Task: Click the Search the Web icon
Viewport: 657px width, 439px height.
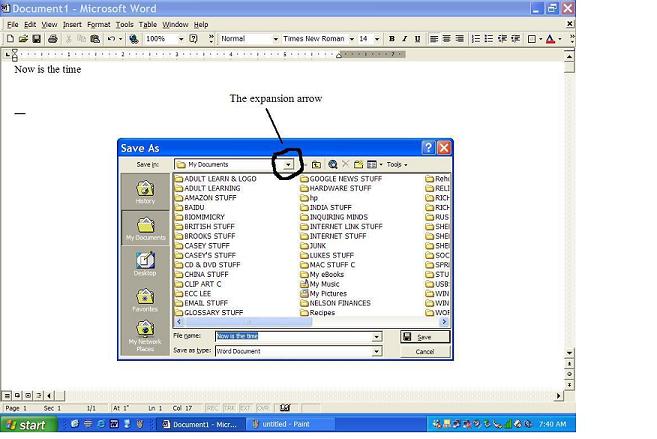Action: [332, 164]
